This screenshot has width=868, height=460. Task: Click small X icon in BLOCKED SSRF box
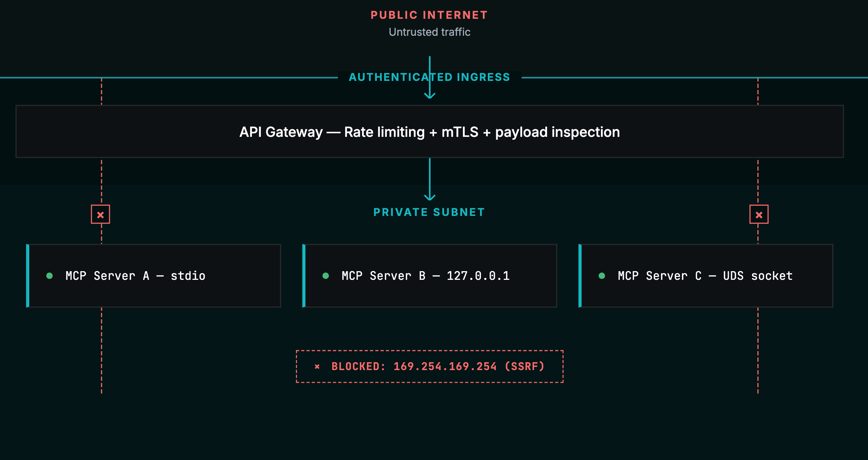click(x=317, y=367)
